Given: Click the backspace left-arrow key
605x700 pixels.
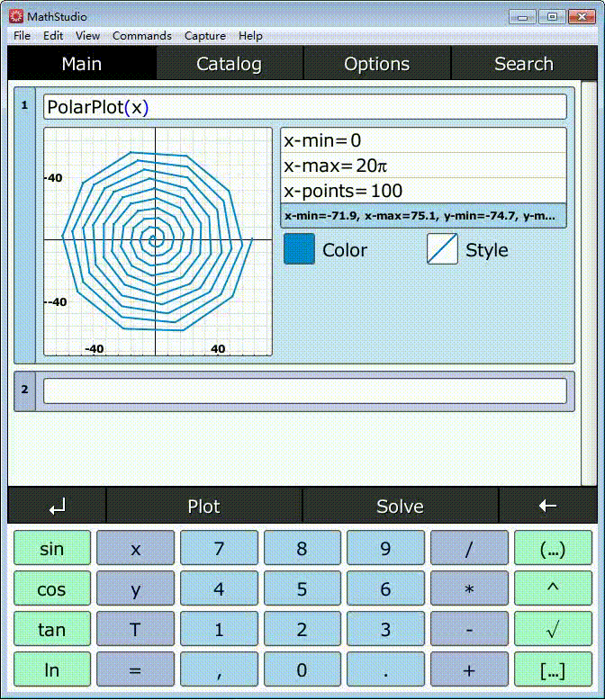Looking at the screenshot, I should (547, 507).
